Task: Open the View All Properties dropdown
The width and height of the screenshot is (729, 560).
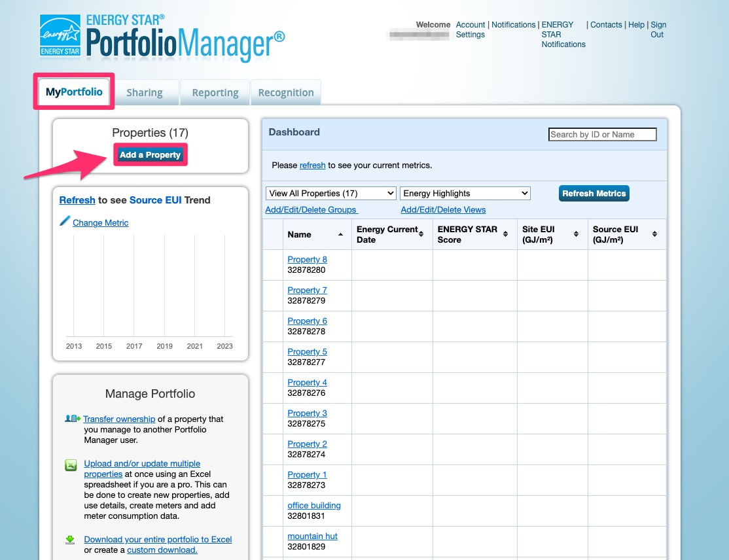Action: point(331,193)
